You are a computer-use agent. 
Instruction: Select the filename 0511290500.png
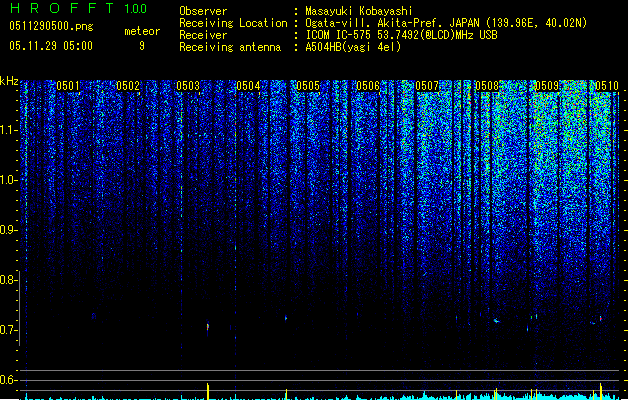click(x=51, y=27)
